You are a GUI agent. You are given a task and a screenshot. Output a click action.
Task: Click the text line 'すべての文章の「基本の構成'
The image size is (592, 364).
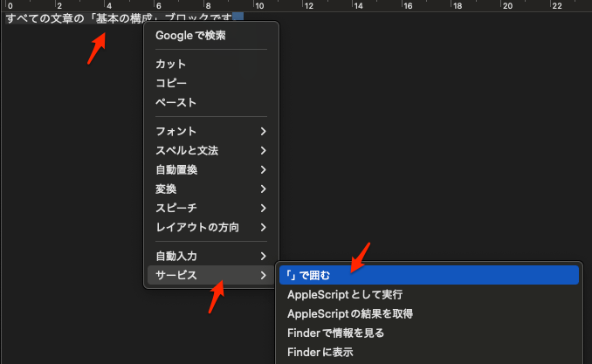tap(79, 18)
